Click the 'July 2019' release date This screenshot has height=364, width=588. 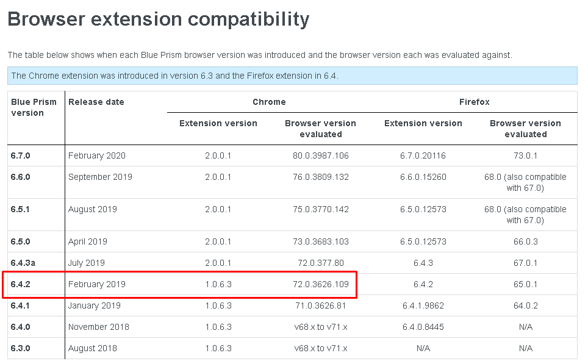86,263
